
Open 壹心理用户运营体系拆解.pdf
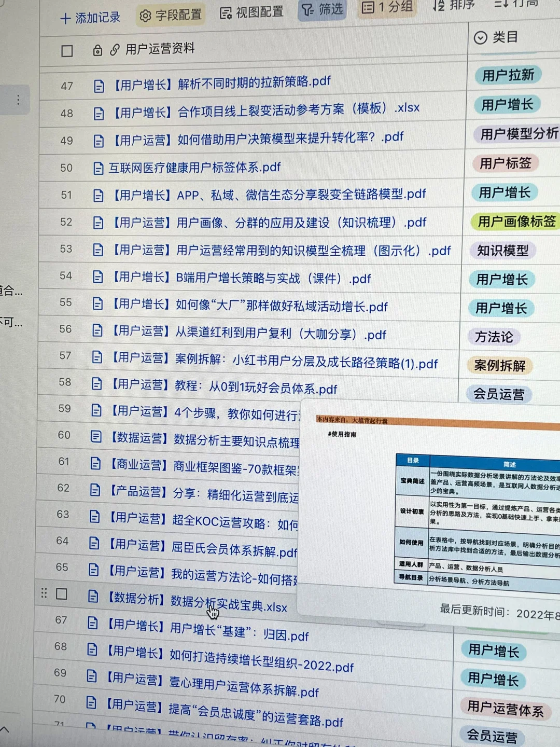212,686
